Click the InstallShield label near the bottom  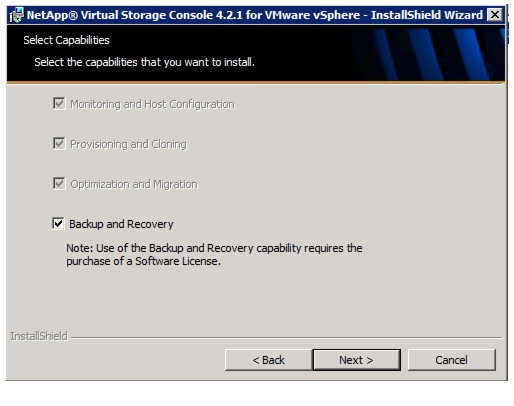pos(39,336)
